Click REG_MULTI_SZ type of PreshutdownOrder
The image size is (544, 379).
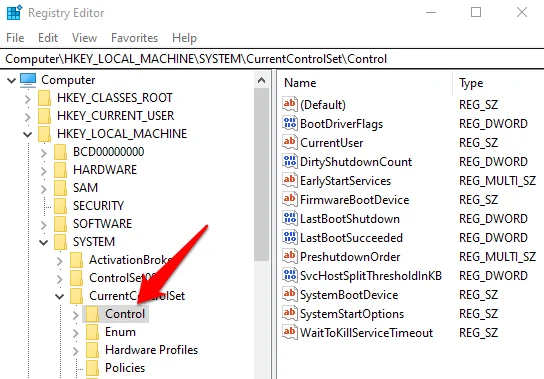tap(497, 257)
